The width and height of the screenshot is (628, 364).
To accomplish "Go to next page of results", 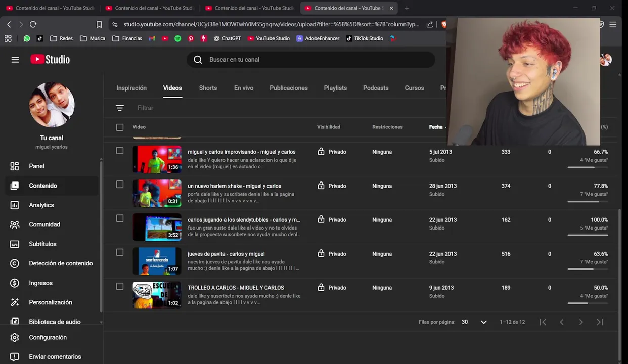I will coord(581,322).
